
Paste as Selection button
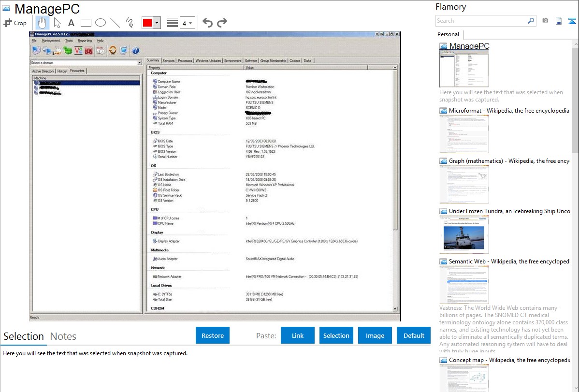[x=336, y=335]
